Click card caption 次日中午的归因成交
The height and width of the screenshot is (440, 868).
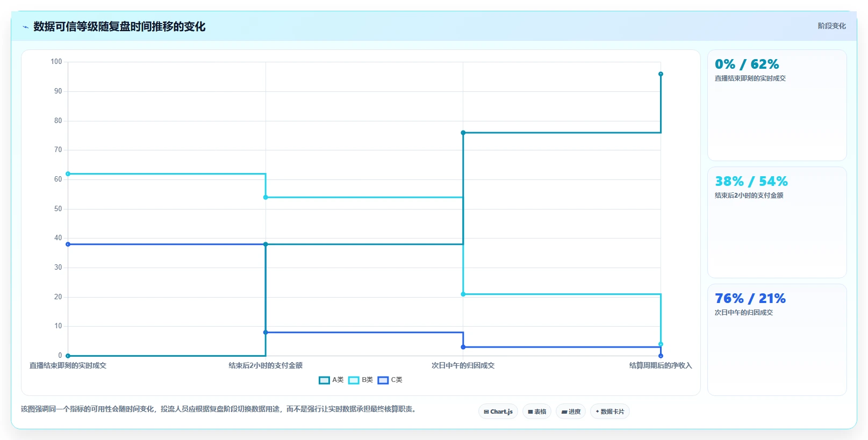[x=743, y=313]
